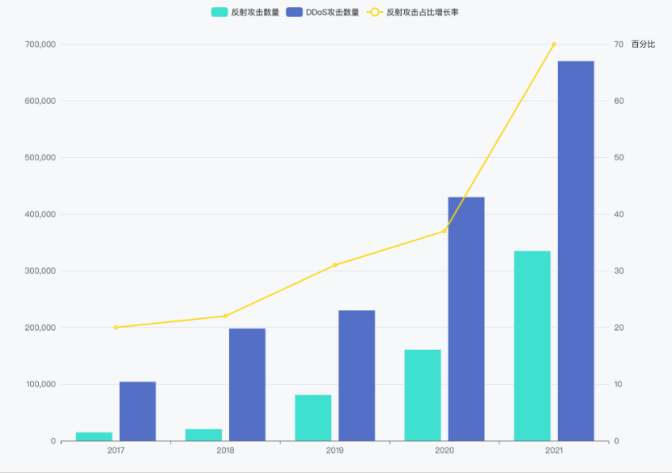
Task: Select the yellow line point for 2017
Action: pyautogui.click(x=115, y=327)
